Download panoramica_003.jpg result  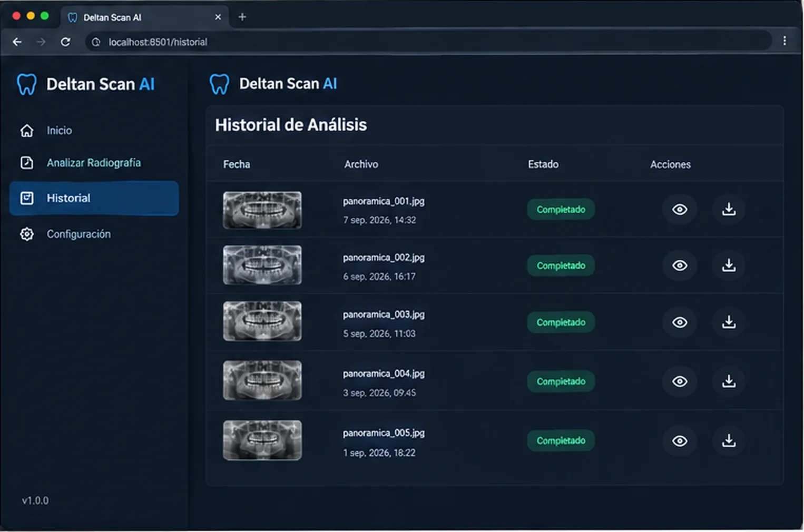729,322
